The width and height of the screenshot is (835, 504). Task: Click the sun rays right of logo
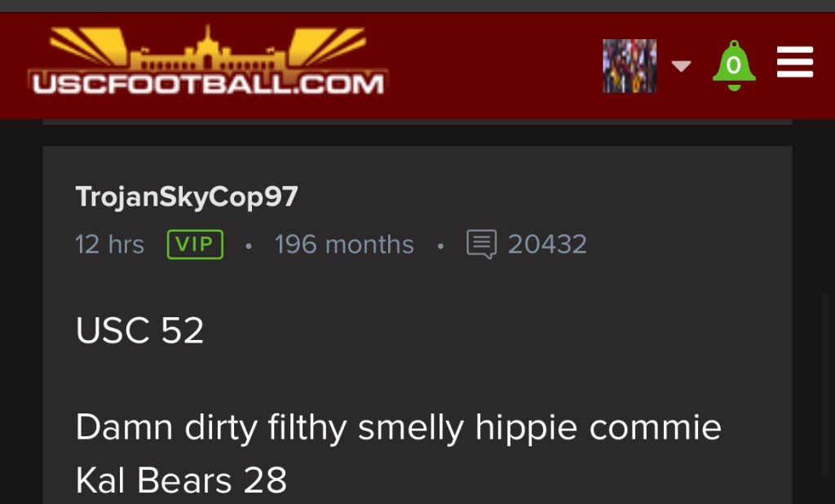328,46
